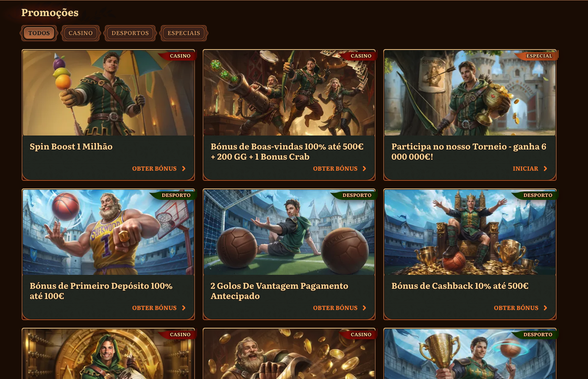Click 'Bónus de Primeiro Depósito 100%' title
This screenshot has height=379, width=588.
(101, 291)
